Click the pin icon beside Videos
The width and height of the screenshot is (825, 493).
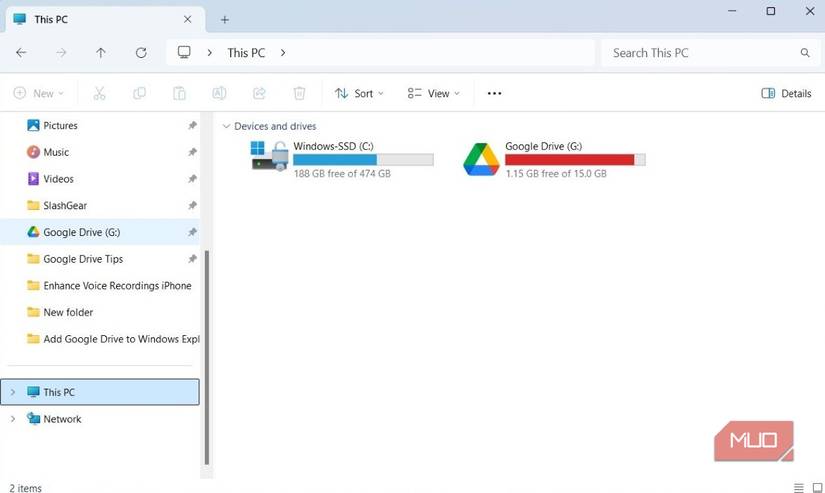[x=193, y=179]
